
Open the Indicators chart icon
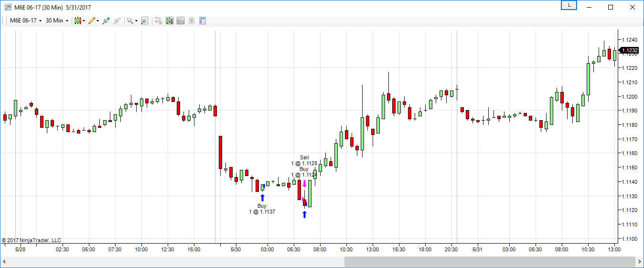pos(181,21)
